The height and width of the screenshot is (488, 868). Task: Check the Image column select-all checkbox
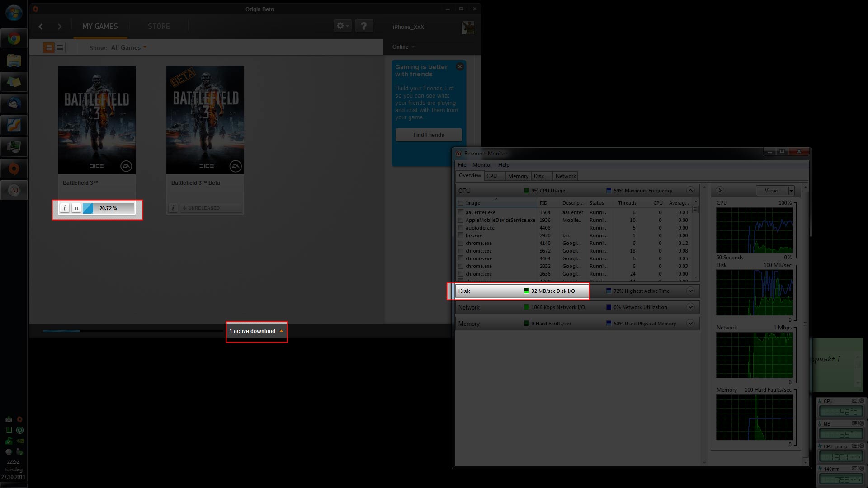[460, 203]
